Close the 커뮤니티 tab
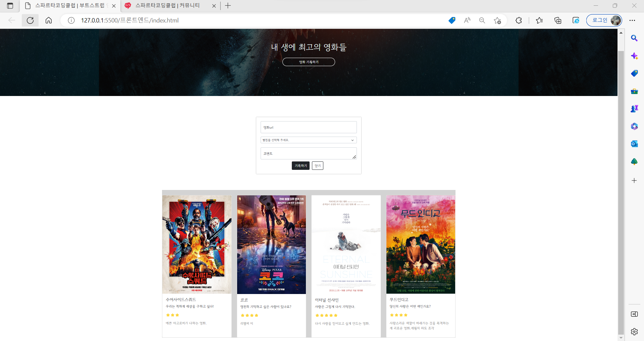 click(214, 6)
